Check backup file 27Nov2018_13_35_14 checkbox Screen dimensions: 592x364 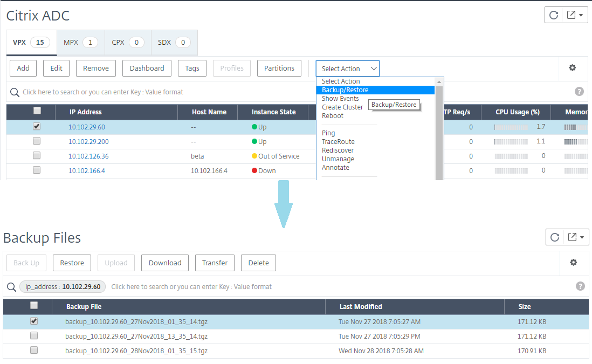click(x=34, y=335)
